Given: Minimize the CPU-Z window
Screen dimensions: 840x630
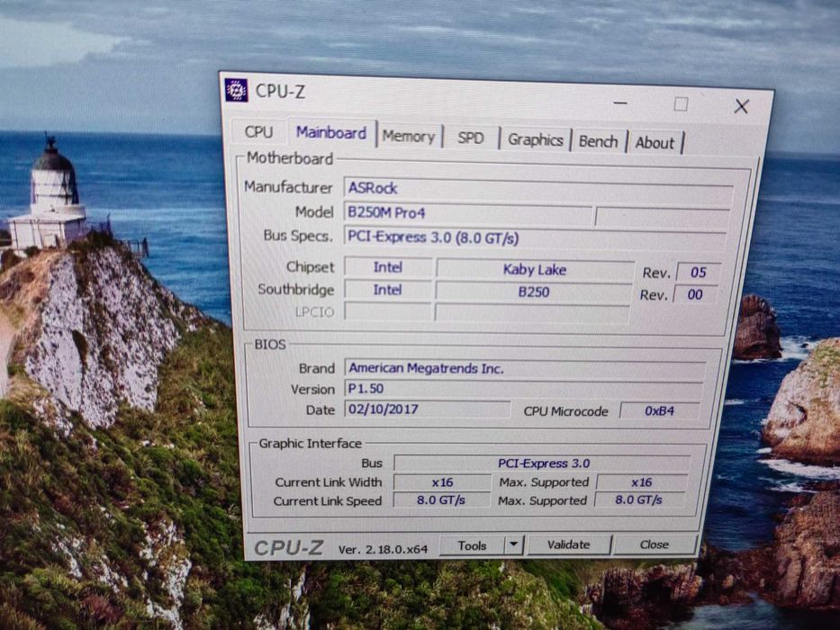Looking at the screenshot, I should [x=621, y=103].
